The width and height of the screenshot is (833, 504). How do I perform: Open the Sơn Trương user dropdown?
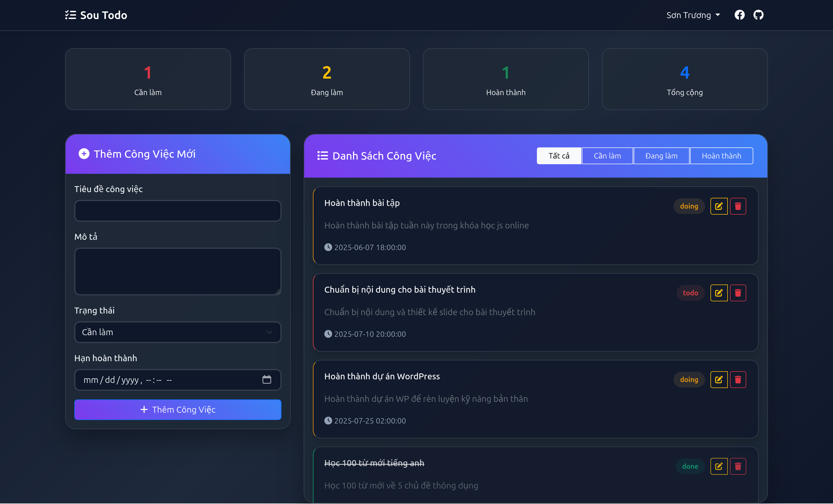693,15
